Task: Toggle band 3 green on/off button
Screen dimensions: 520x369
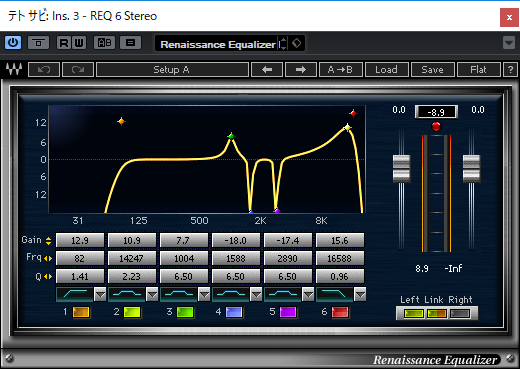Action: (185, 312)
